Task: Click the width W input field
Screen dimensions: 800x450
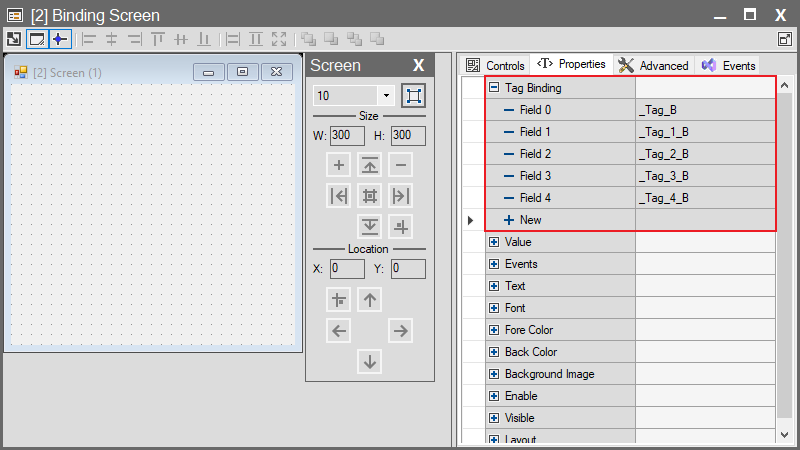Action: point(347,135)
